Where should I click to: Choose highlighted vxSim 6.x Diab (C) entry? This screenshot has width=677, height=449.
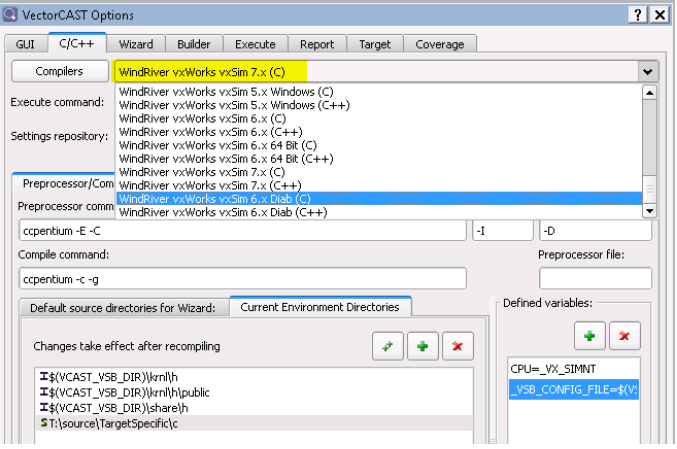click(x=379, y=199)
